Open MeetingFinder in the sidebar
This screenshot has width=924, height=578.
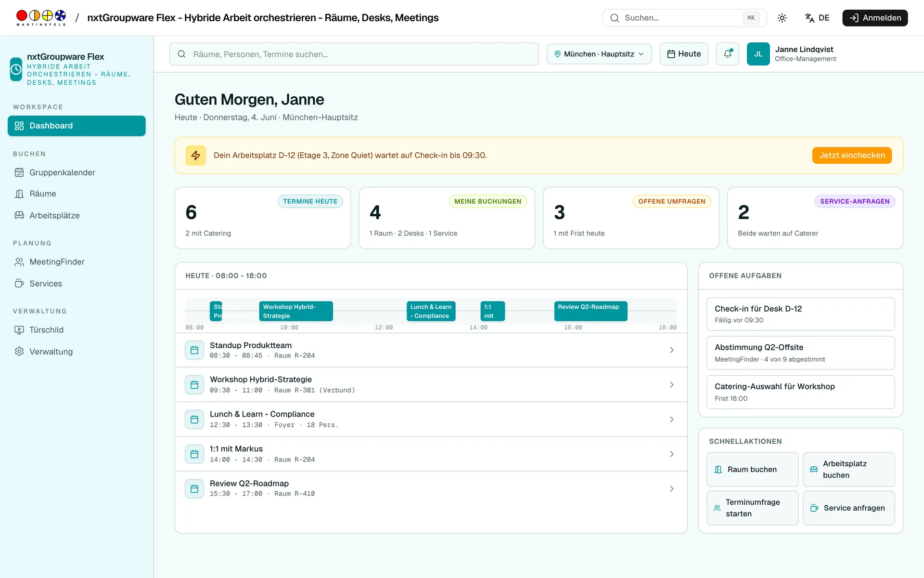(x=77, y=262)
